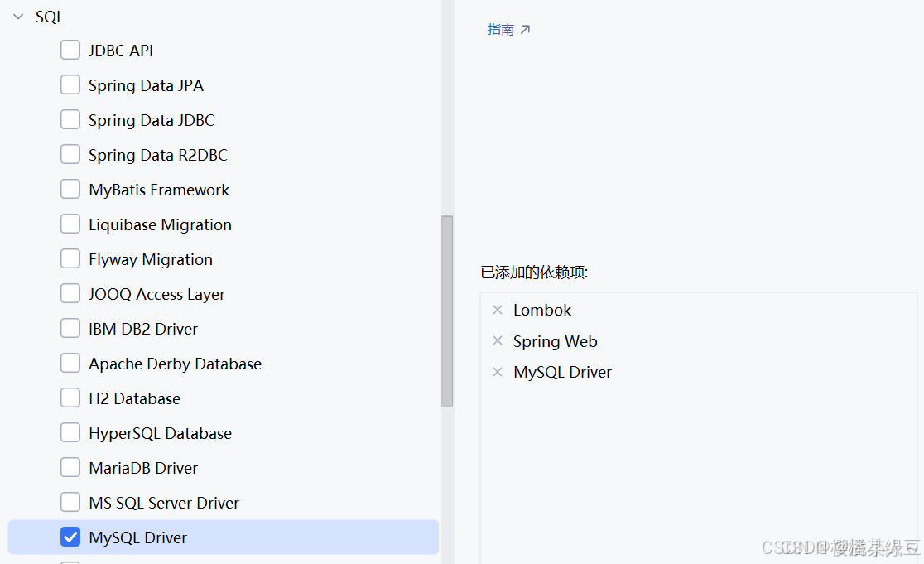Remove MySQL Driver from added list

pos(498,372)
